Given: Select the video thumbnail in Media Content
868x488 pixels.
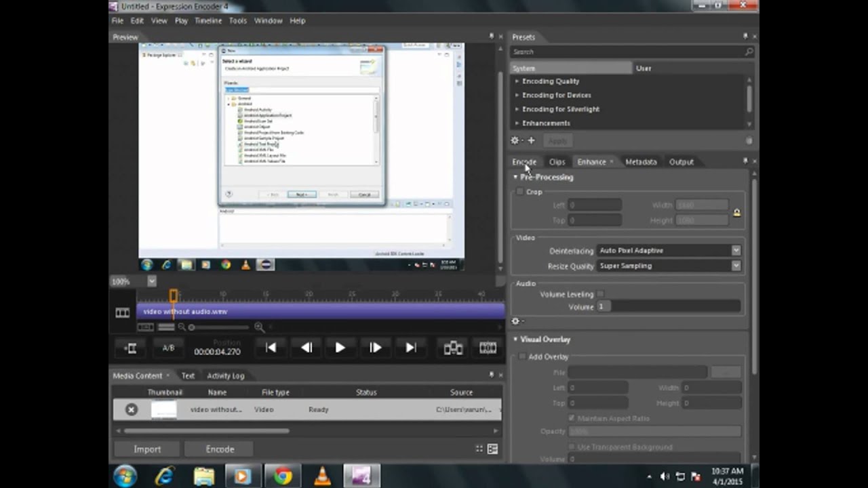Looking at the screenshot, I should [x=163, y=409].
